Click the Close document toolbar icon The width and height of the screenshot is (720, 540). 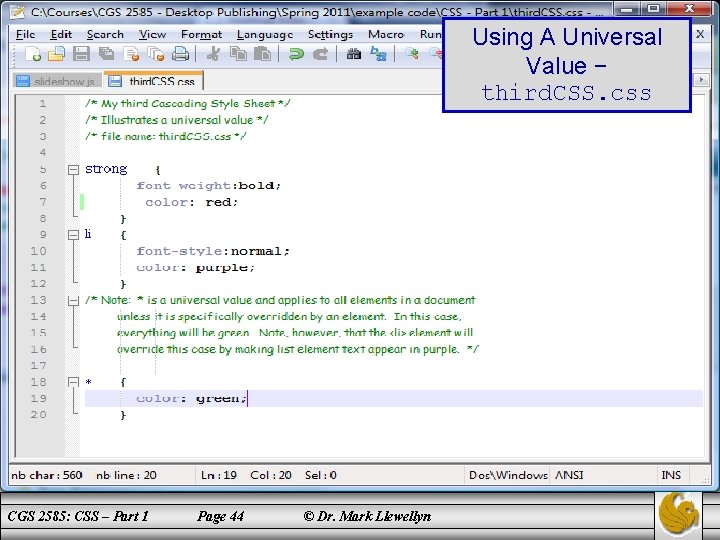[131, 54]
